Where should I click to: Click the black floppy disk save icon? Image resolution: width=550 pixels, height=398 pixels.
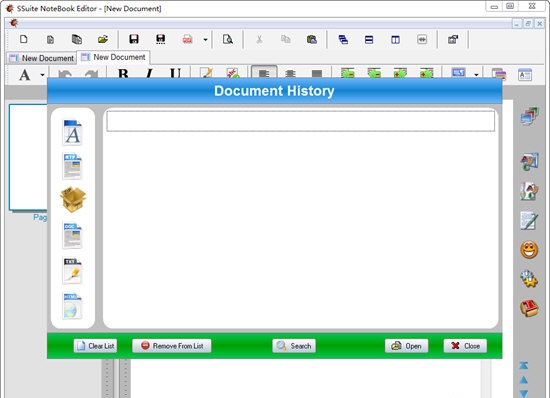[134, 39]
